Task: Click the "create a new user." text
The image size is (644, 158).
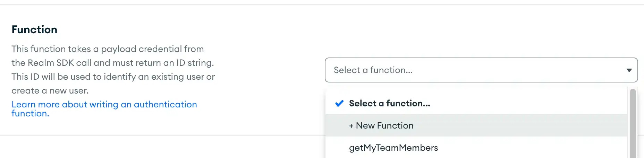Action: (50, 91)
